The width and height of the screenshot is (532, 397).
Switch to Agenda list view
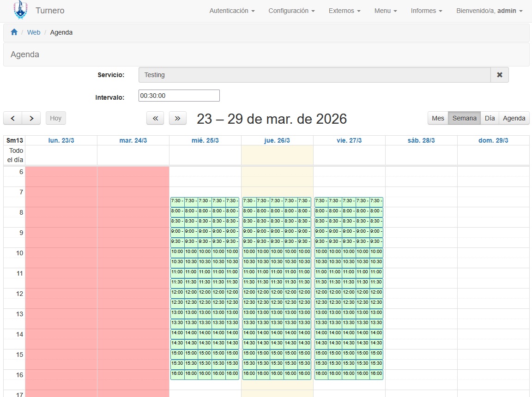[x=514, y=118]
